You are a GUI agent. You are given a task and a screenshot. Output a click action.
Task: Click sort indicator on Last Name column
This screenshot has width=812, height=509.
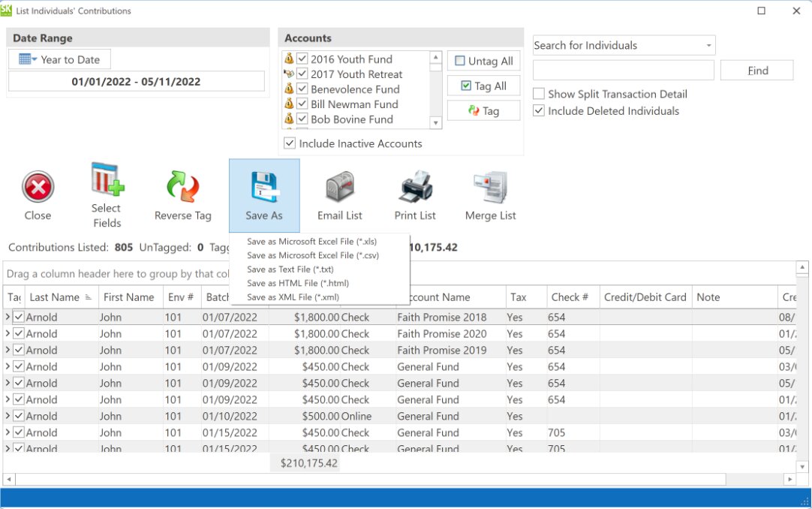click(x=88, y=297)
